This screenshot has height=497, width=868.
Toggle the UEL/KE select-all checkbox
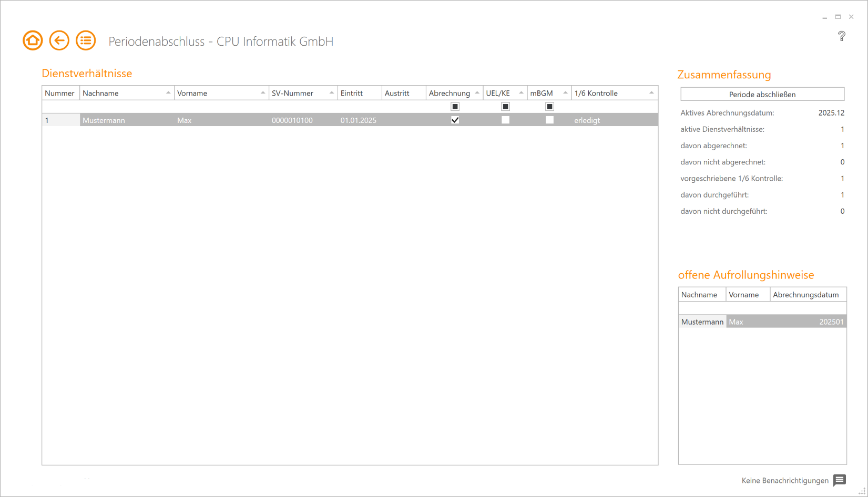point(505,106)
